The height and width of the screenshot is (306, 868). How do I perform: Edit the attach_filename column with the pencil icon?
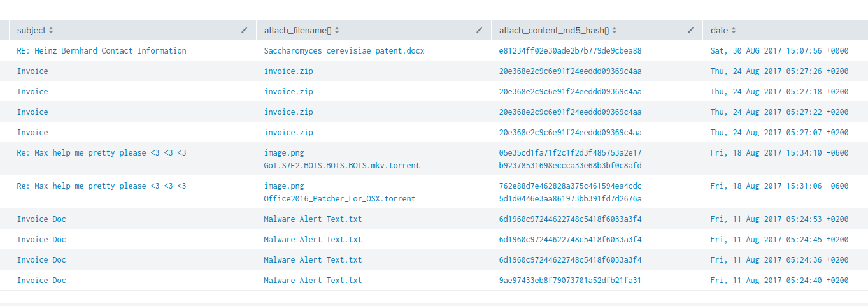tap(479, 31)
